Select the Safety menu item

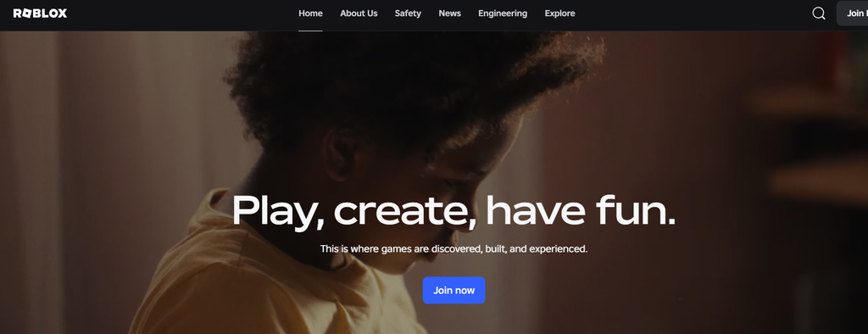click(408, 14)
